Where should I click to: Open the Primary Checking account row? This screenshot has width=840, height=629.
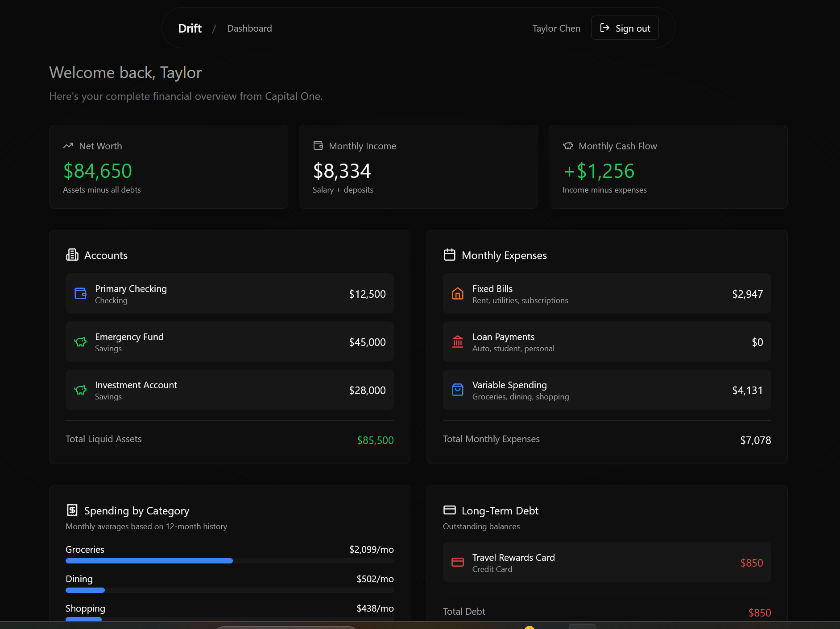[x=229, y=294]
